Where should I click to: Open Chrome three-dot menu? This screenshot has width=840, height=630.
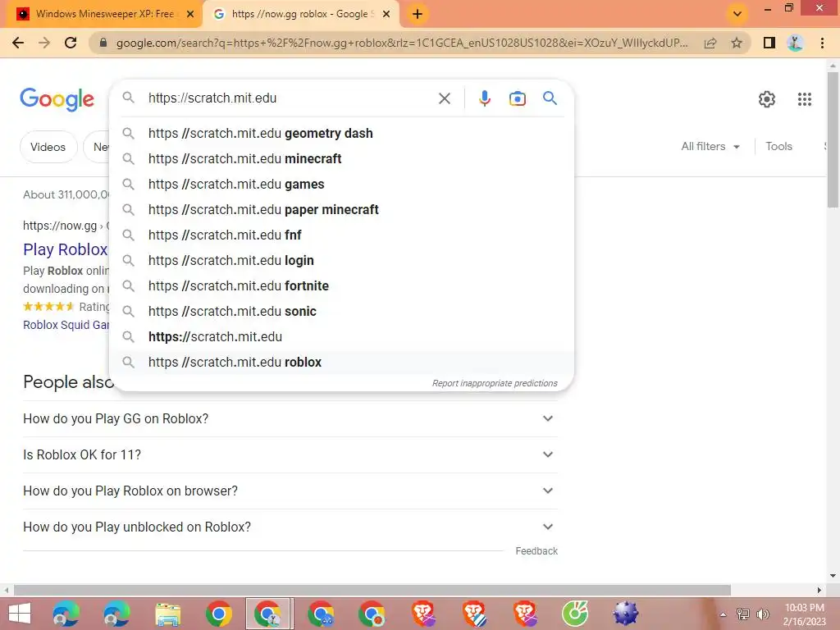822,43
